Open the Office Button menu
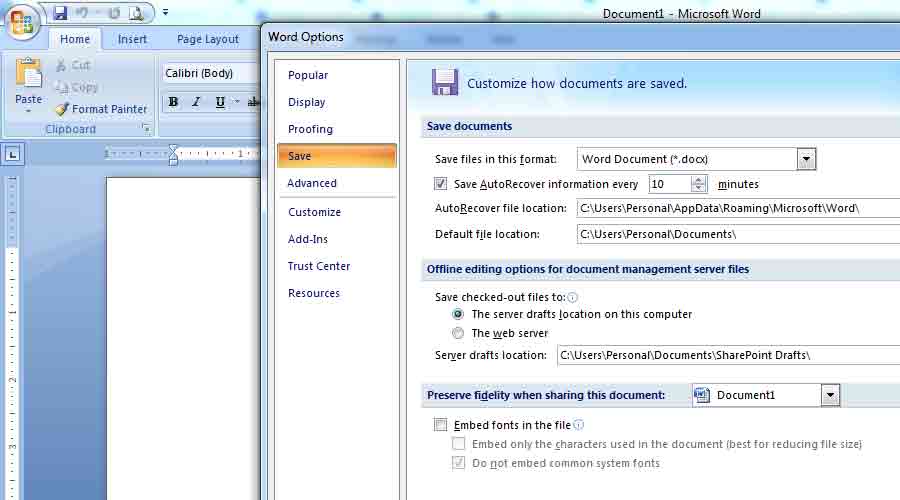Screen dimensions: 900x500 [22, 22]
